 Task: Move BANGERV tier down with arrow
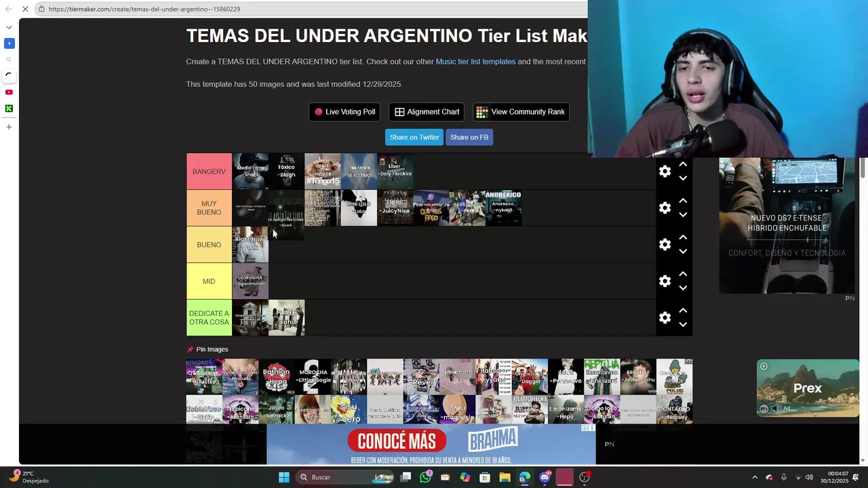(x=683, y=178)
